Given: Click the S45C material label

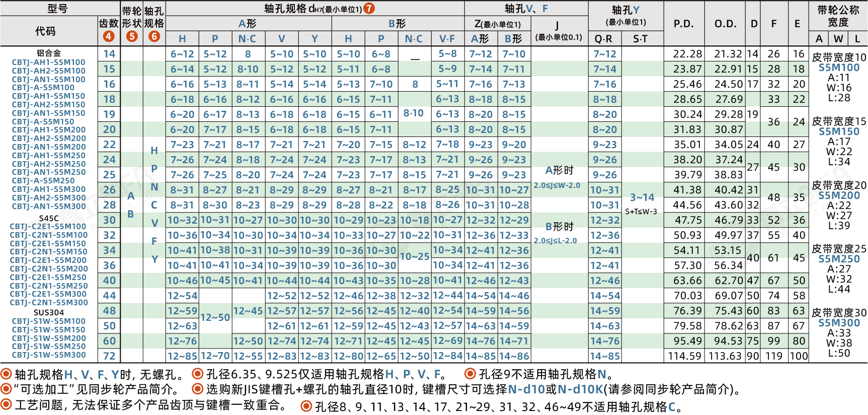Looking at the screenshot, I should click(49, 219).
